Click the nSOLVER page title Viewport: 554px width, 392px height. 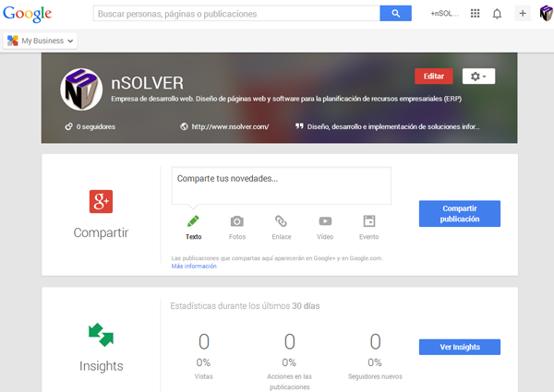pos(148,83)
